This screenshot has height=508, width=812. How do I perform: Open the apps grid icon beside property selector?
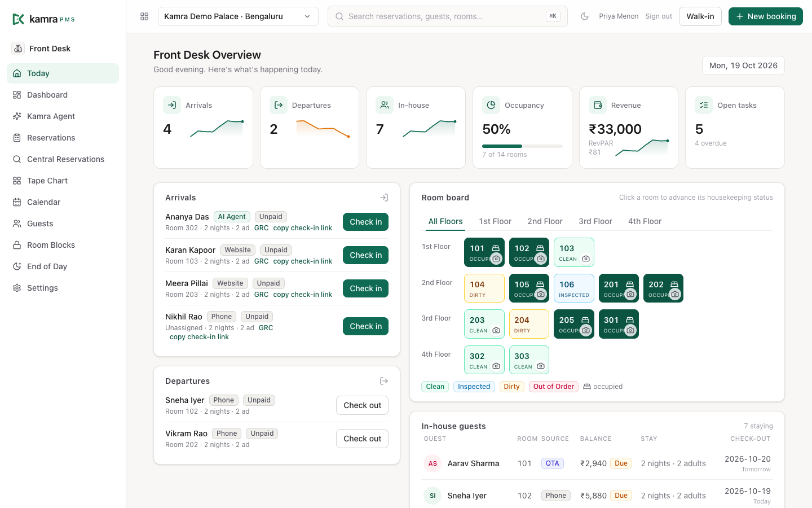(144, 16)
